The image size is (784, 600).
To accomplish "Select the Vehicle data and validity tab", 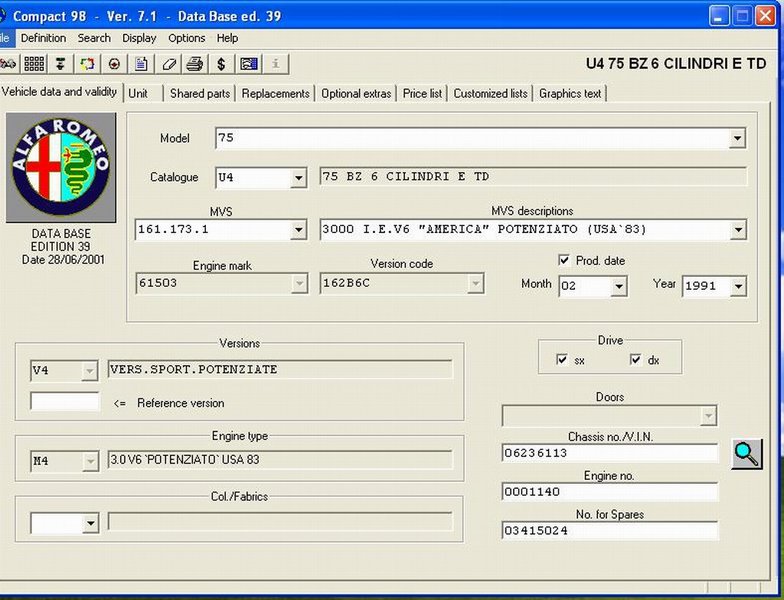I will 60,92.
